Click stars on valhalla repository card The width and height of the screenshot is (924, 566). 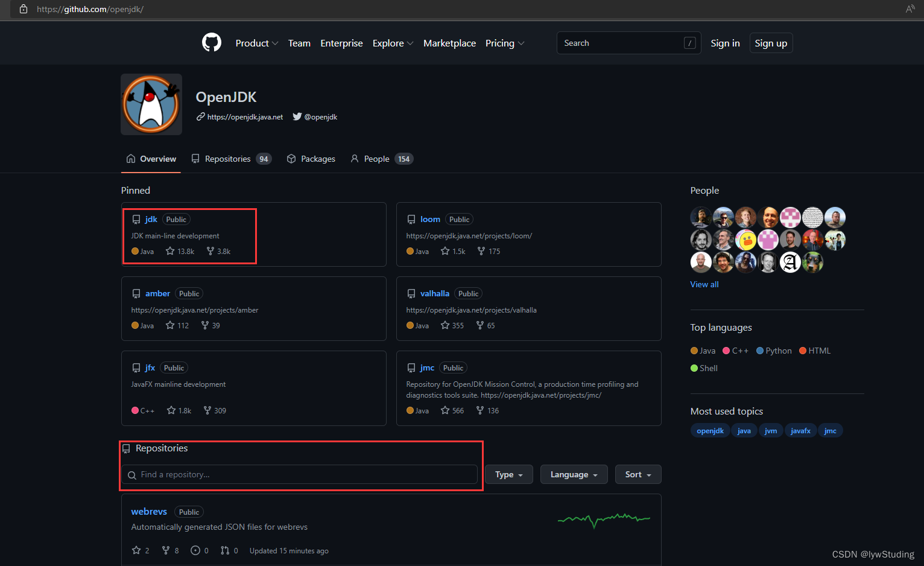coord(452,325)
